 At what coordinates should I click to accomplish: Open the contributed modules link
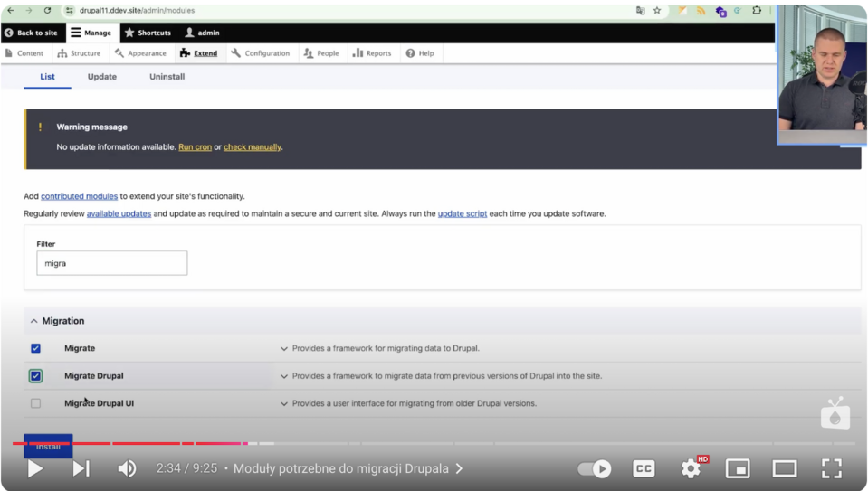(79, 196)
